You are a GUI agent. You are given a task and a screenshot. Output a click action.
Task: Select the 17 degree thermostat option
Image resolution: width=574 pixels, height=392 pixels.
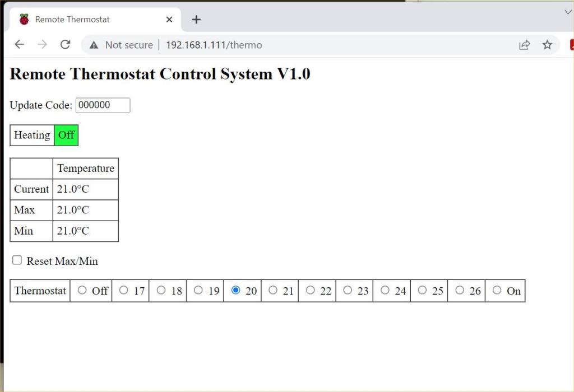(x=124, y=290)
